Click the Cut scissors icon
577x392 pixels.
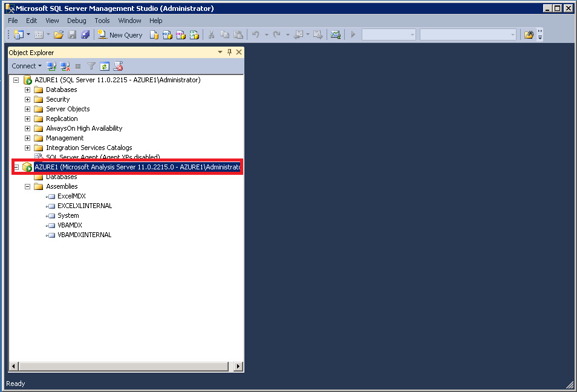pyautogui.click(x=211, y=35)
